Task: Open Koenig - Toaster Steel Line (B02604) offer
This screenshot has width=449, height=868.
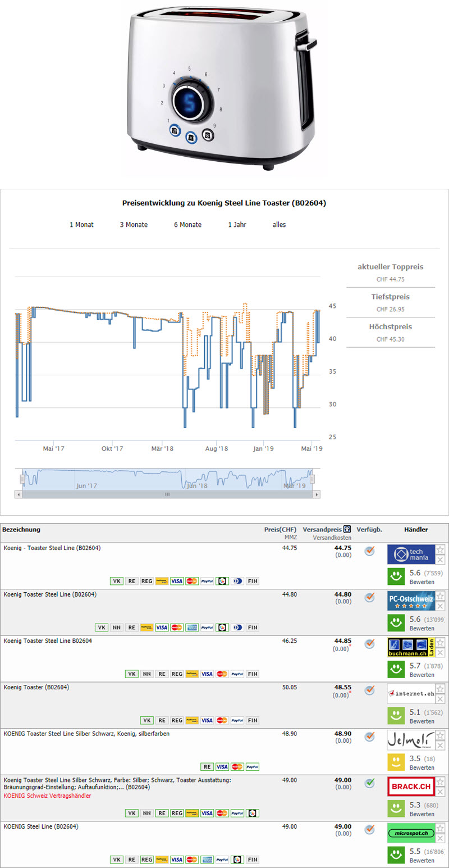Action: [x=52, y=548]
